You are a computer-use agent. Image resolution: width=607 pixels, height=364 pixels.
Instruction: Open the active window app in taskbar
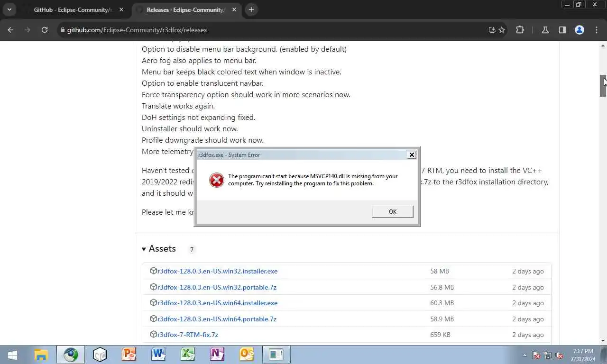(x=276, y=355)
